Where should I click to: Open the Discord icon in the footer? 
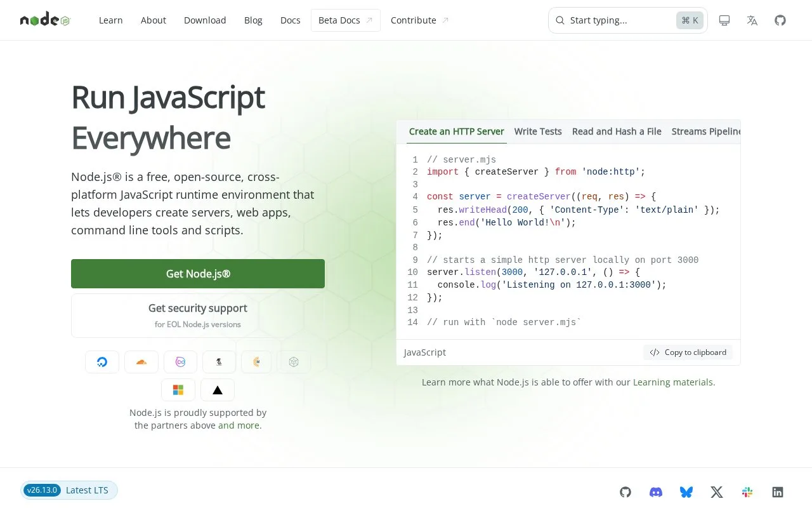[656, 491]
